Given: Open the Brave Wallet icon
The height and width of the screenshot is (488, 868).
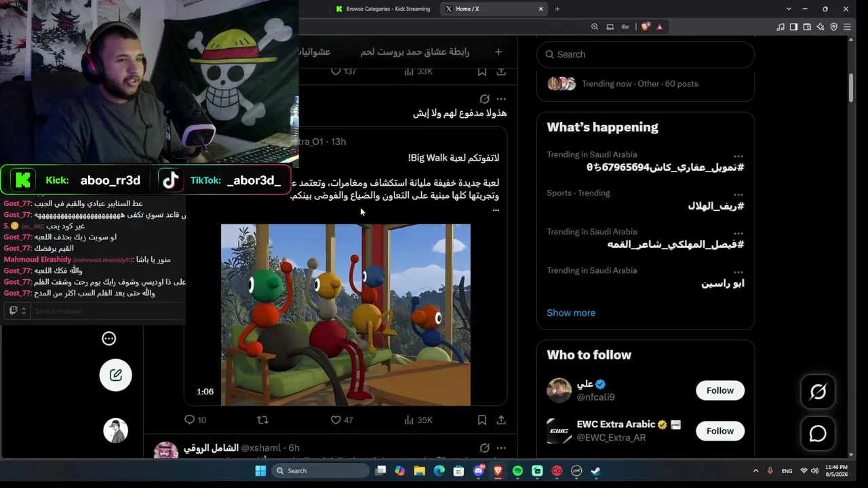Looking at the screenshot, I should coord(807,27).
